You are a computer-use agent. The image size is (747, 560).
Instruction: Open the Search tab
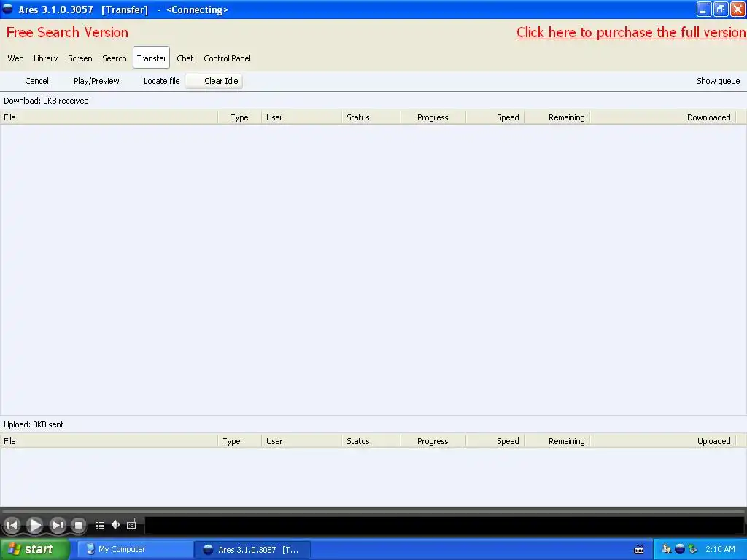coord(115,58)
